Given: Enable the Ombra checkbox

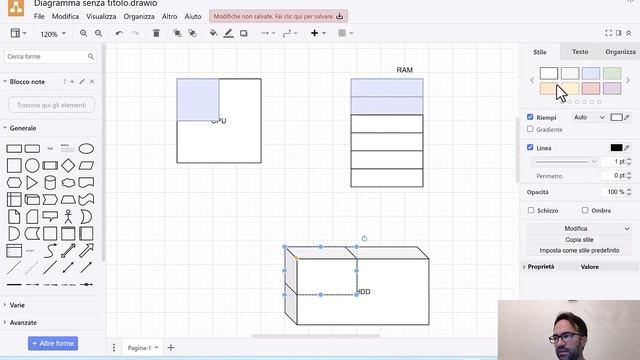Looking at the screenshot, I should click(x=585, y=210).
